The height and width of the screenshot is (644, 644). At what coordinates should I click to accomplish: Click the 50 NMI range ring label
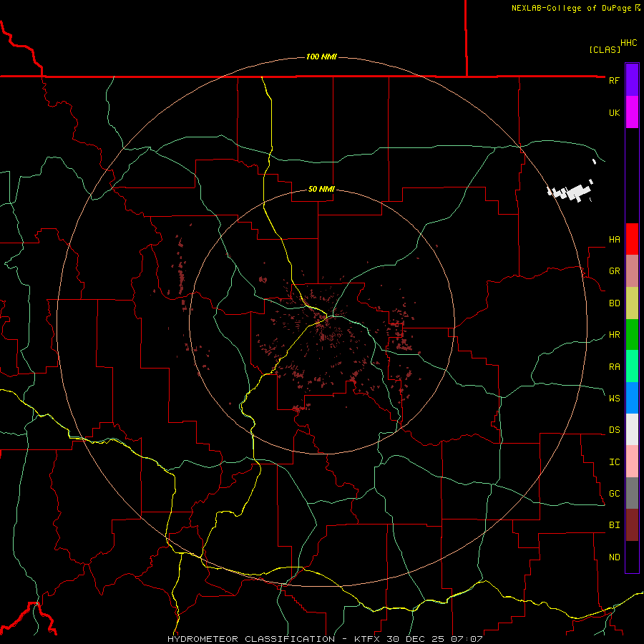click(x=321, y=189)
